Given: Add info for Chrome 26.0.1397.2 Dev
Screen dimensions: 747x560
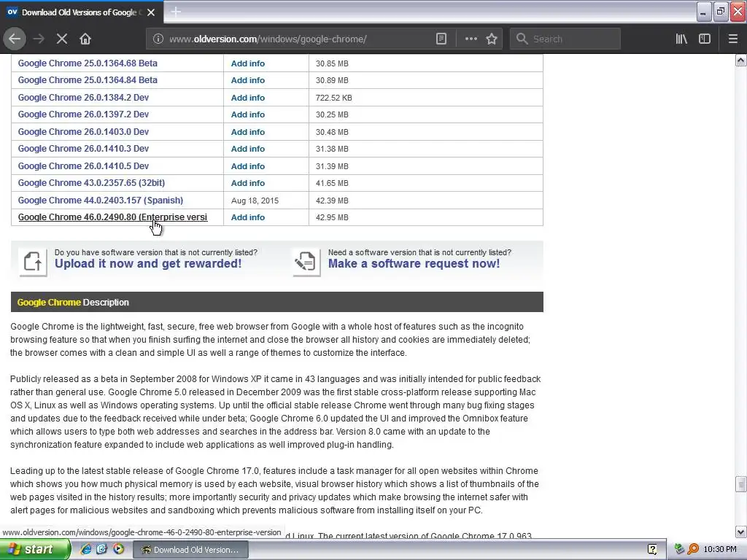Looking at the screenshot, I should (x=248, y=114).
